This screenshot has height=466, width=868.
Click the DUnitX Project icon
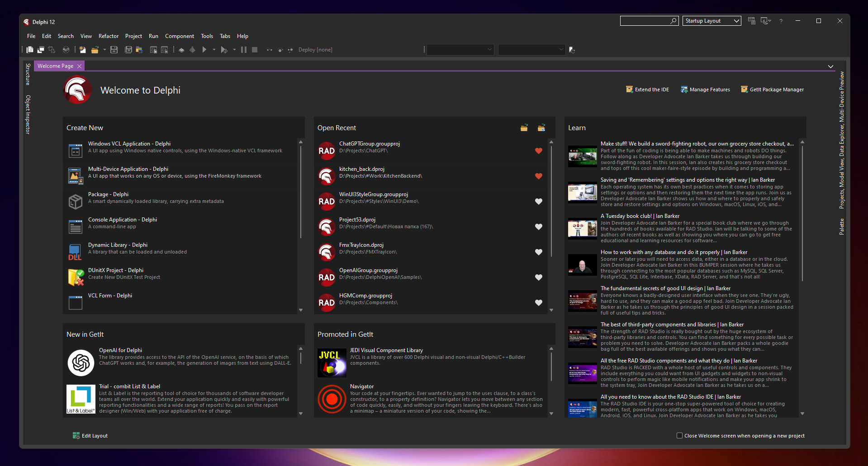[x=76, y=277]
